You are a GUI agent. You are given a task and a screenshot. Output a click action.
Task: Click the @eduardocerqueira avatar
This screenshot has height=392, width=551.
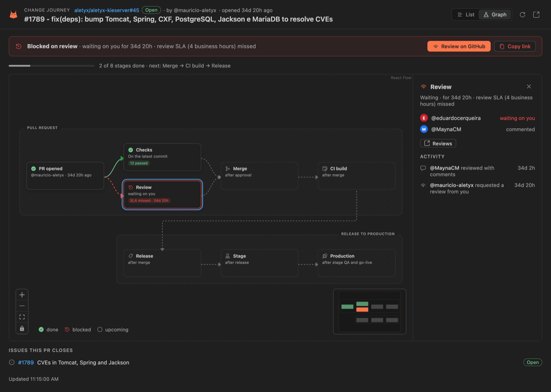coord(424,118)
